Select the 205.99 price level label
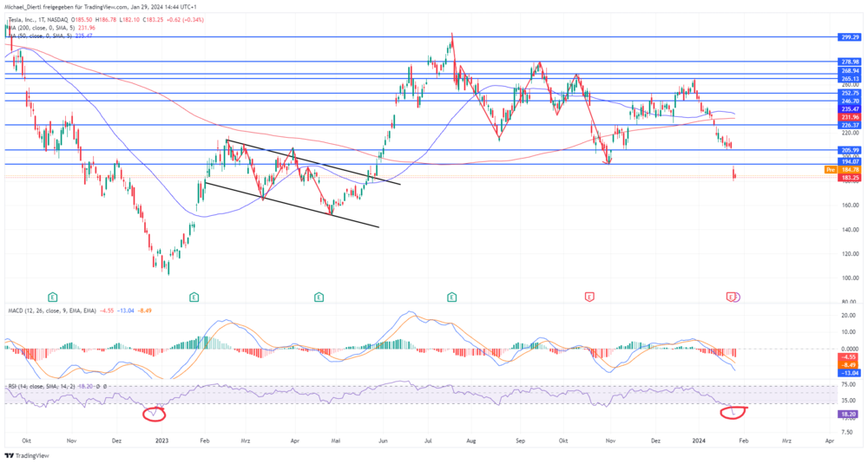Screen dimensions: 868x464 [849, 150]
